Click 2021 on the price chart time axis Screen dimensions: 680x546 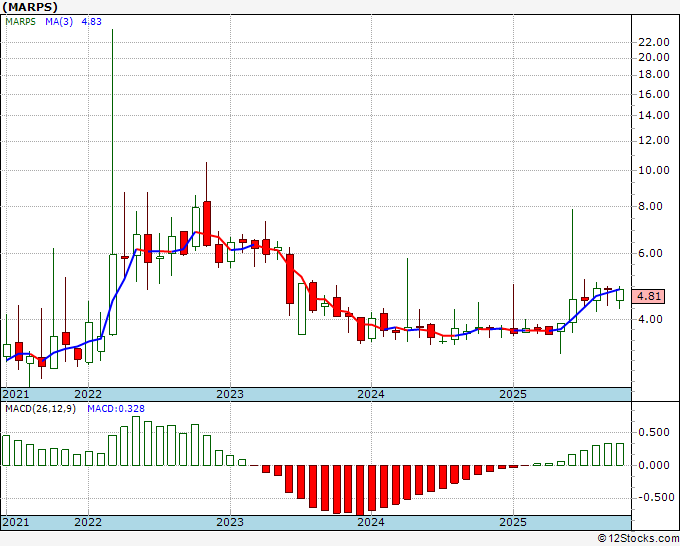click(x=16, y=394)
